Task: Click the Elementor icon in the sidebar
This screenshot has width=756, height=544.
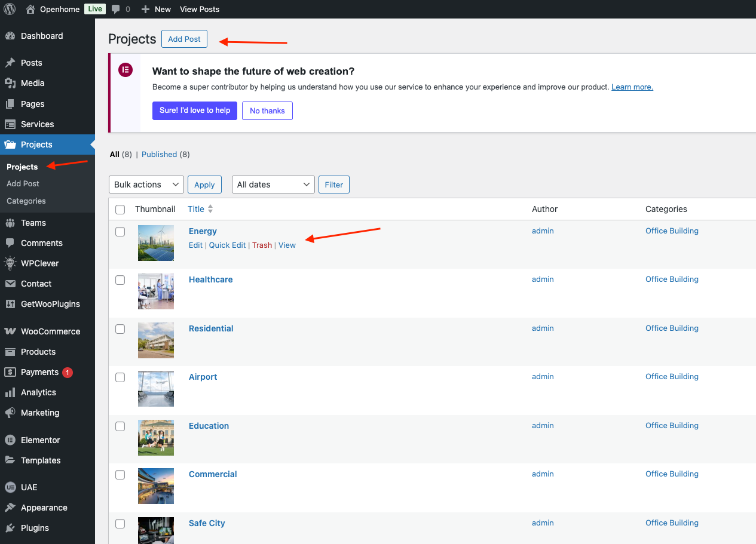Action: click(10, 440)
